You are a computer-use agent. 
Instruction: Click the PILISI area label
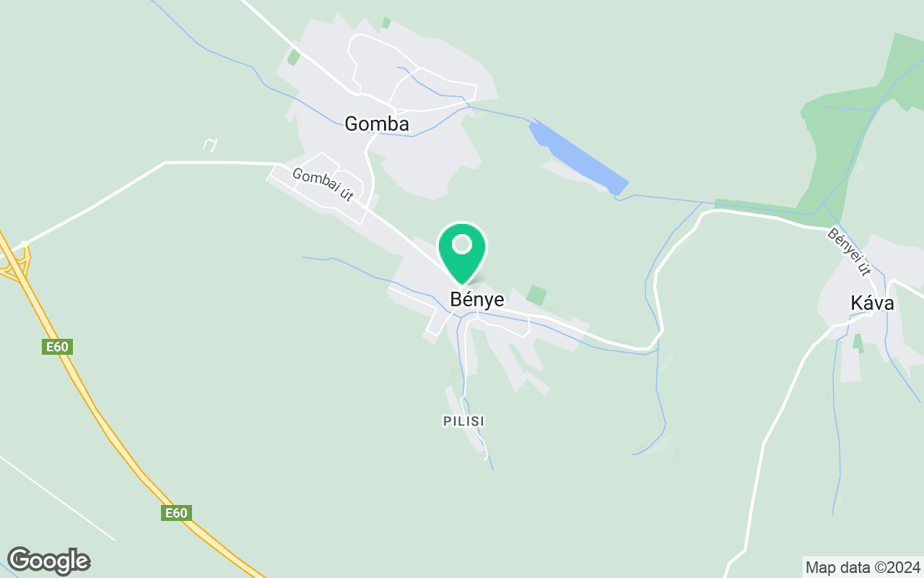click(x=463, y=420)
